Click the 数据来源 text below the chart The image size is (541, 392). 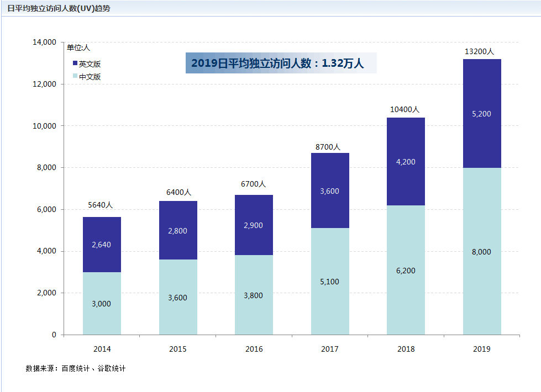pos(76,368)
